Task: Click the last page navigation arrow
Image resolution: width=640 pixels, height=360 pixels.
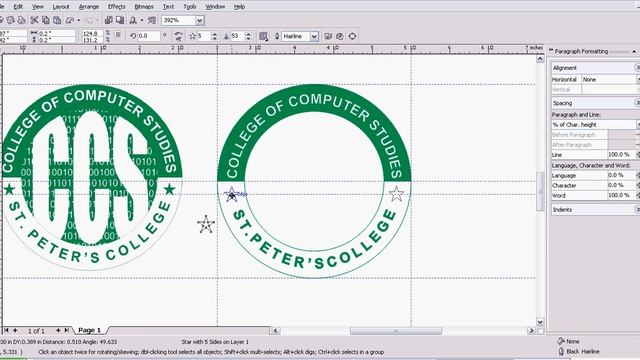Action: [x=67, y=330]
